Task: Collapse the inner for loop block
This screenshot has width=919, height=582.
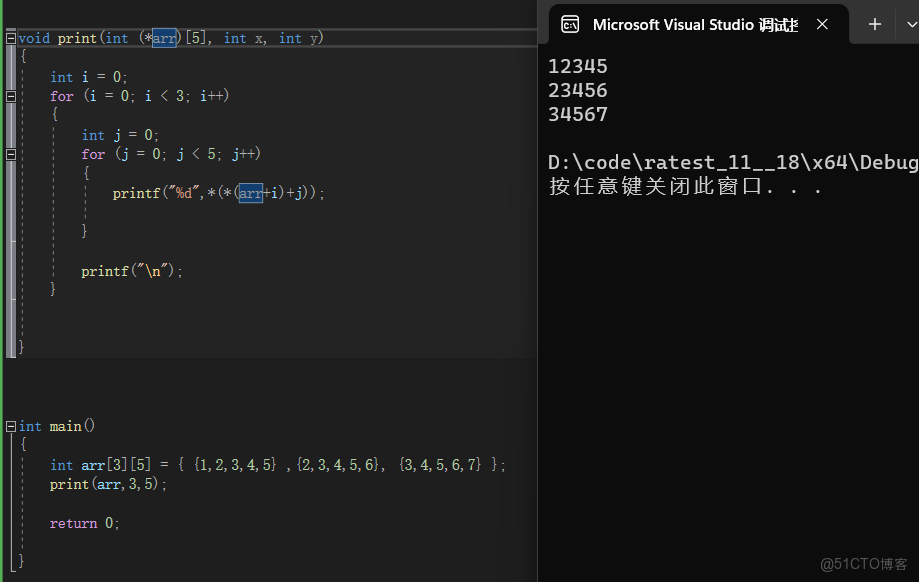Action: coord(9,154)
